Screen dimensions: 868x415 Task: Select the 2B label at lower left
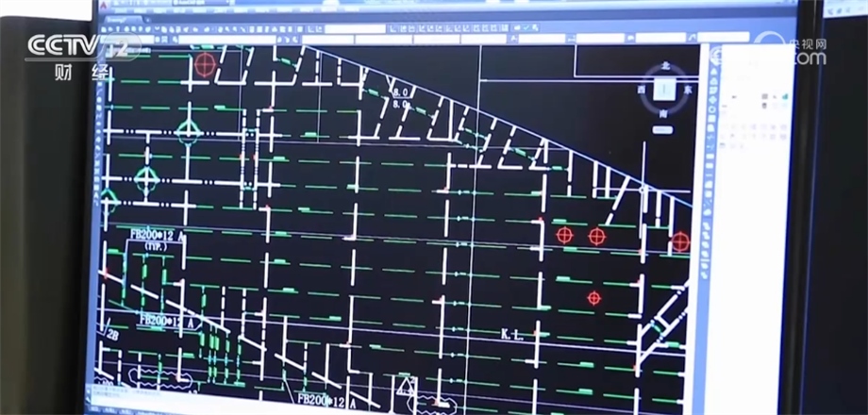112,334
